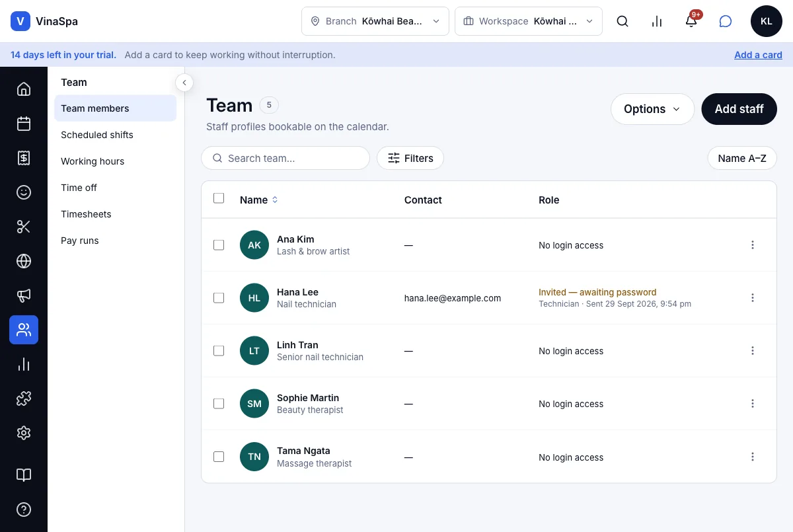This screenshot has height=532, width=793.
Task: Open row actions for Tama Ngata
Action: 753,457
